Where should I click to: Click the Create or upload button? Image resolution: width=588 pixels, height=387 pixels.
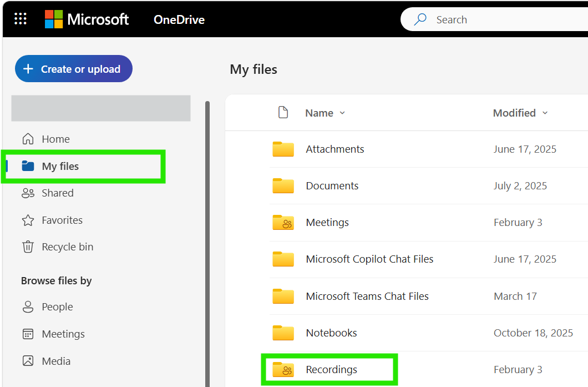click(x=73, y=69)
